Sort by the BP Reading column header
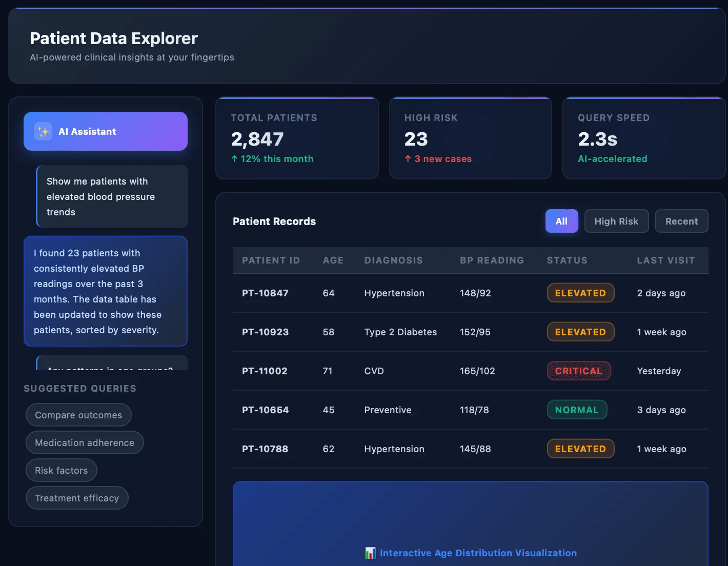Viewport: 728px width, 566px height. pos(492,260)
